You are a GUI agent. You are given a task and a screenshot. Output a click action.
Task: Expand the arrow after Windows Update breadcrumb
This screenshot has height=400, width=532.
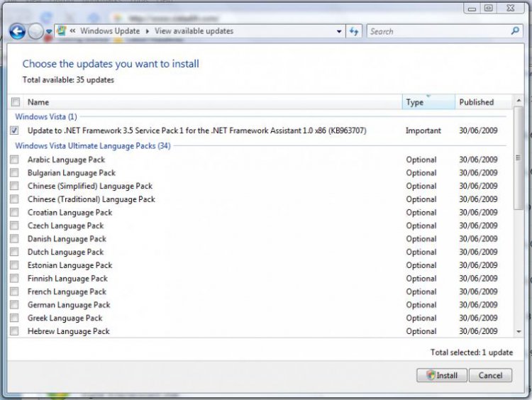click(148, 31)
